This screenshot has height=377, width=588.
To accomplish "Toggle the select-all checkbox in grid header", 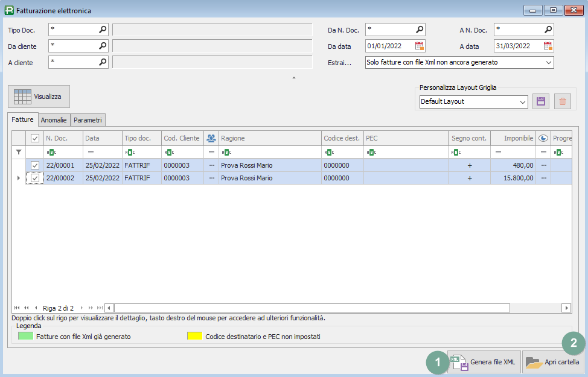I will [x=35, y=138].
